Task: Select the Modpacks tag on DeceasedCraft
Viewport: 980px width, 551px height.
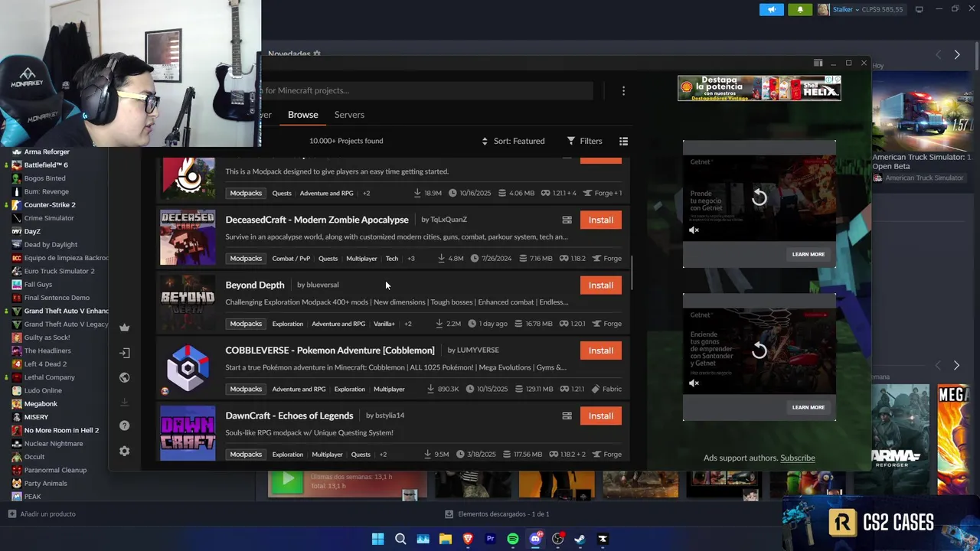Action: click(x=246, y=259)
